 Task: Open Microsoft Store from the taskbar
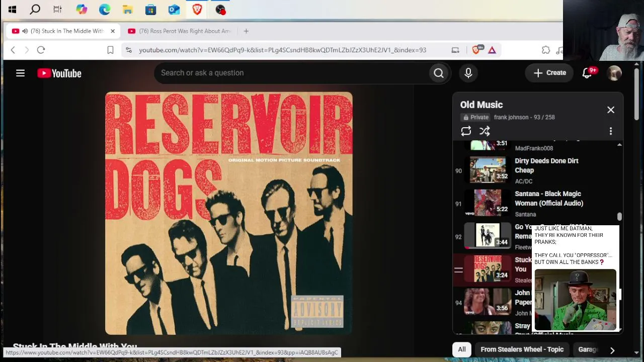click(150, 9)
